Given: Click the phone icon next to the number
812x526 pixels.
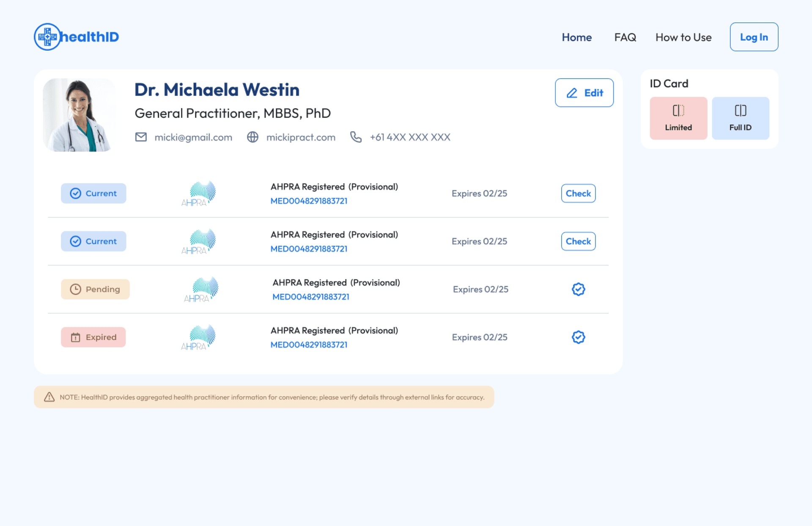Looking at the screenshot, I should 356,137.
